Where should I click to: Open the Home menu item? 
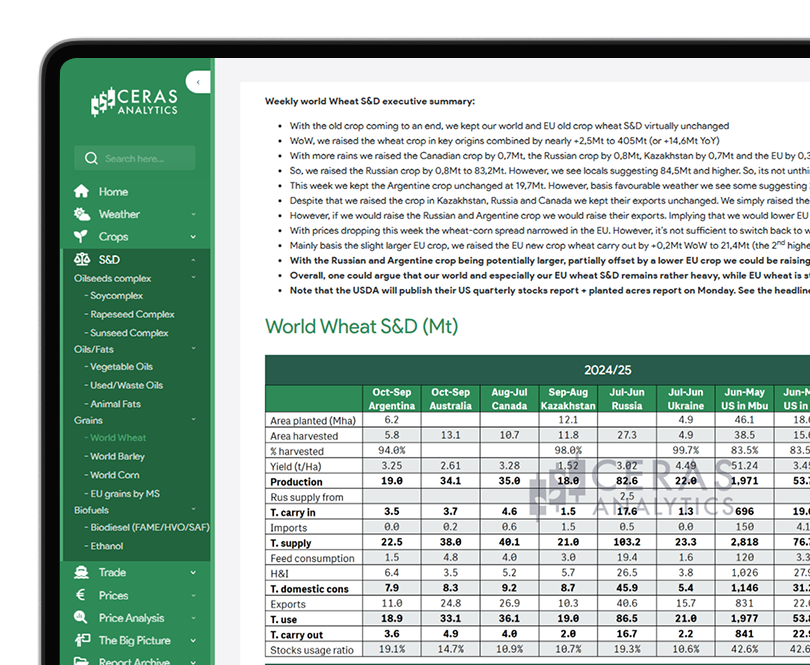point(114,192)
